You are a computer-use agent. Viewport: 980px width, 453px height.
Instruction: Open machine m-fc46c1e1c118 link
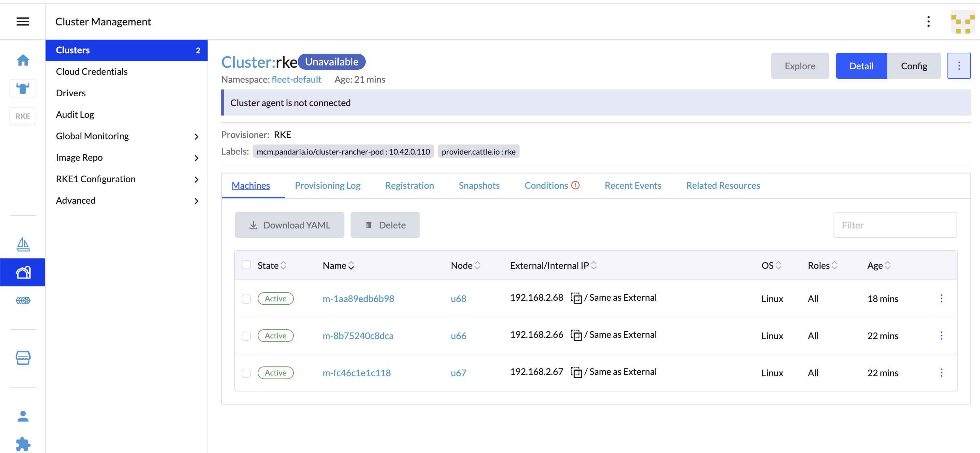coord(357,373)
